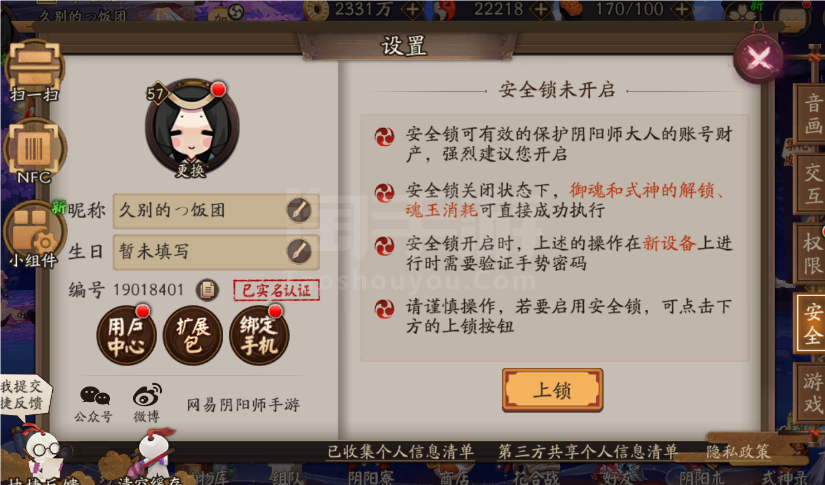Switch to the 游戏 settings tab

[811, 392]
